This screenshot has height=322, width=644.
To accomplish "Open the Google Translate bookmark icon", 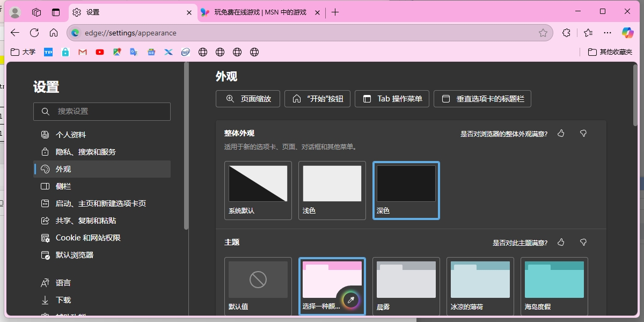I will pos(134,52).
